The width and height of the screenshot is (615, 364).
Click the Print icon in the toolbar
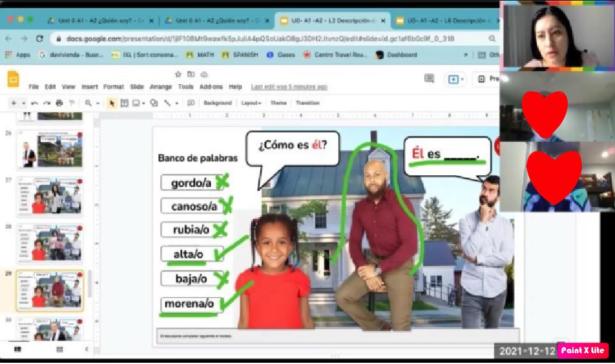click(59, 103)
